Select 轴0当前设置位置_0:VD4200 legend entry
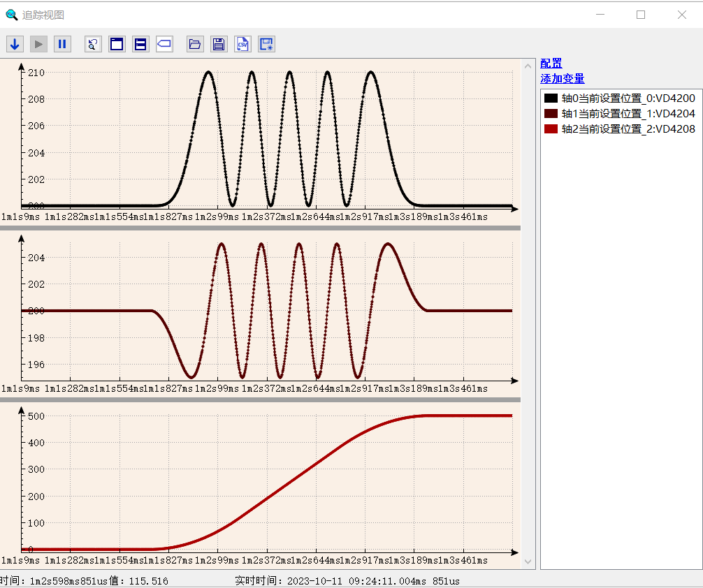The image size is (703, 588). [x=620, y=98]
